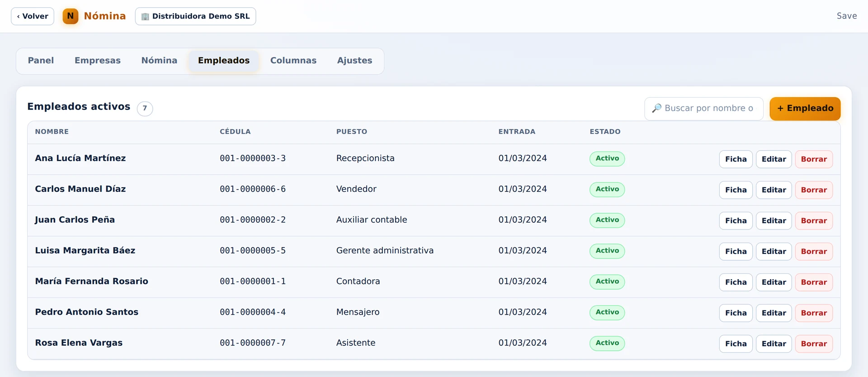Open the Empresas tab
The width and height of the screenshot is (868, 377).
[98, 61]
